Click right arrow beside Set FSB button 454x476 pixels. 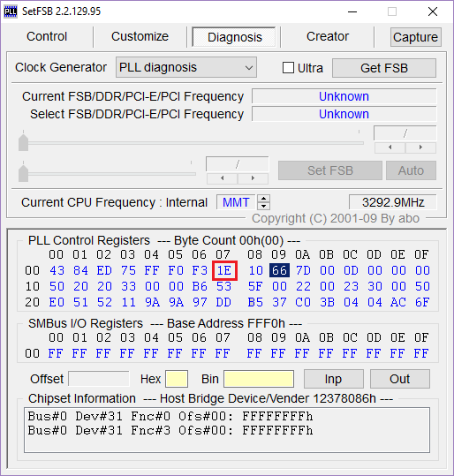[253, 178]
